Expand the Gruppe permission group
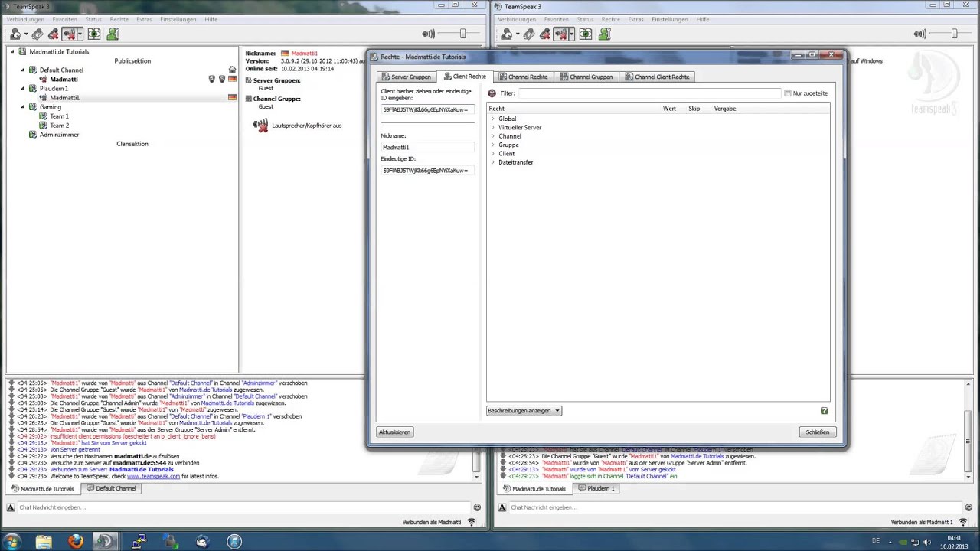Screen dimensions: 980x551 point(493,145)
